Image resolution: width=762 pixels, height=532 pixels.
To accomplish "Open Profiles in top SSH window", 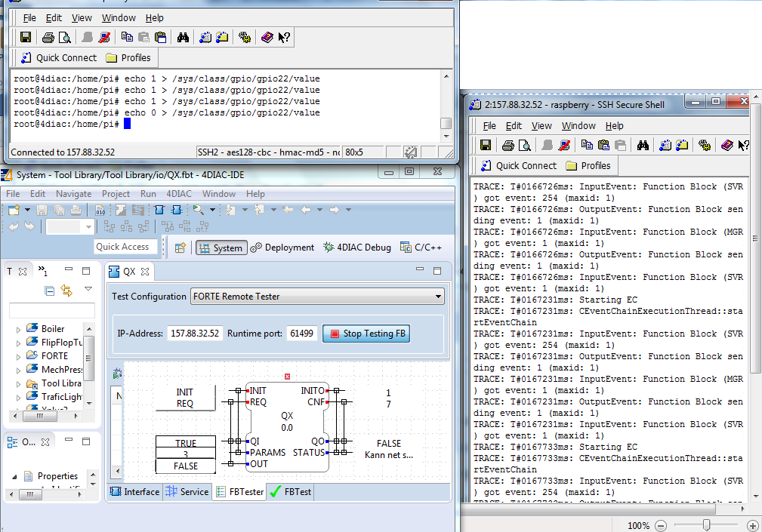I will tap(129, 58).
